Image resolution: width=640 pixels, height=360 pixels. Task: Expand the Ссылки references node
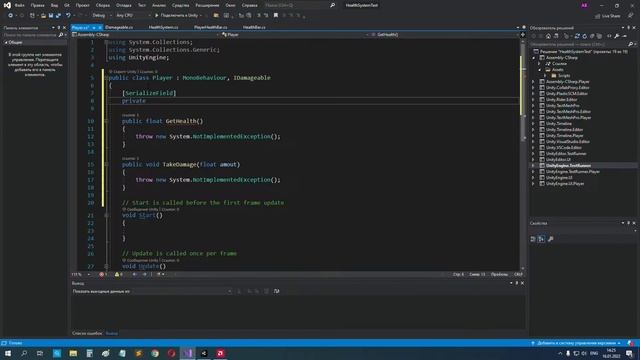point(539,64)
